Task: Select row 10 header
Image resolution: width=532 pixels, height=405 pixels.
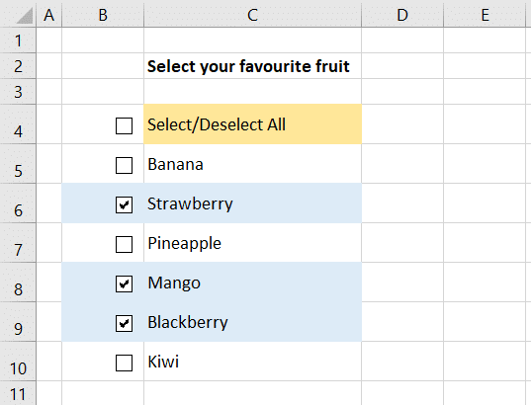Action: pyautogui.click(x=18, y=362)
